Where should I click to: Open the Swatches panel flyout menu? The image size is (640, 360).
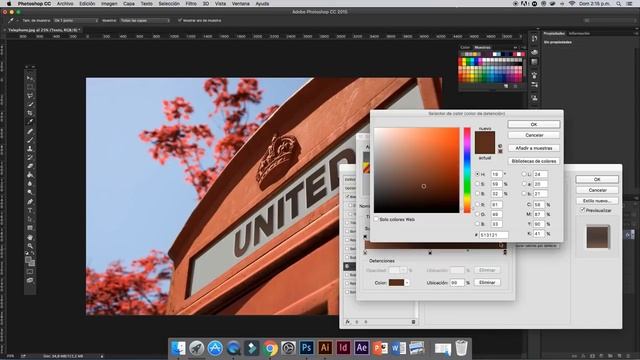click(x=523, y=48)
